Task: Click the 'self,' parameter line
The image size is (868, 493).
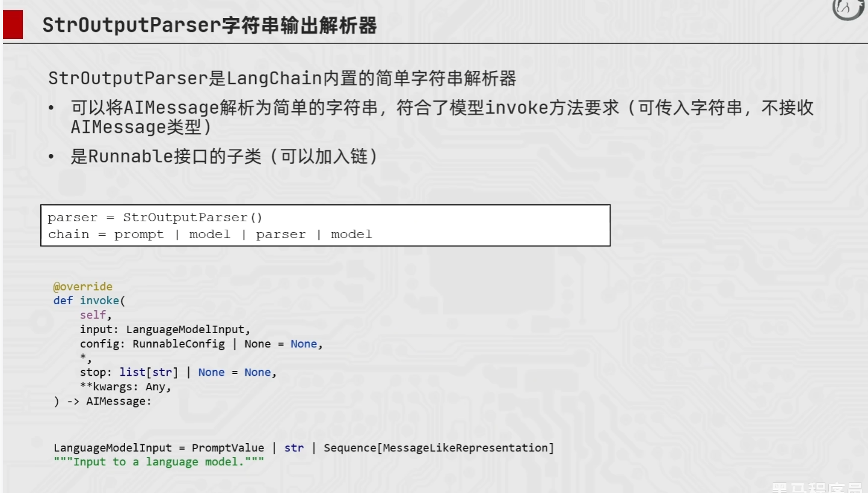Action: click(96, 315)
